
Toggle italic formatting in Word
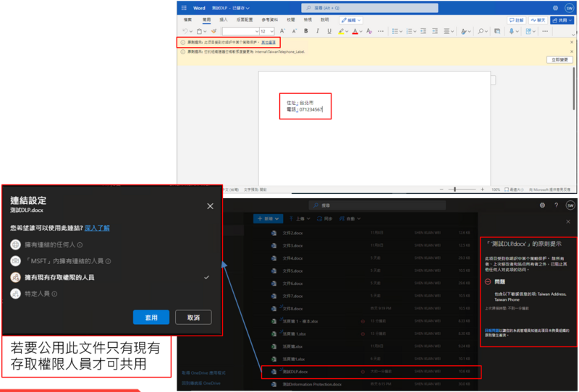pos(318,31)
